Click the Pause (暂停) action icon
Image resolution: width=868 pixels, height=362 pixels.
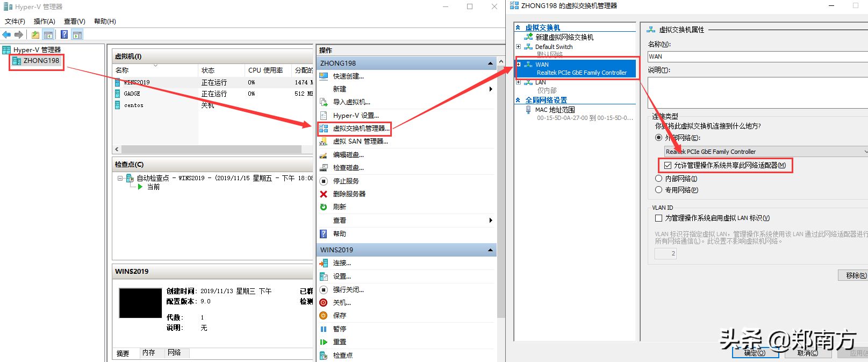coord(324,329)
